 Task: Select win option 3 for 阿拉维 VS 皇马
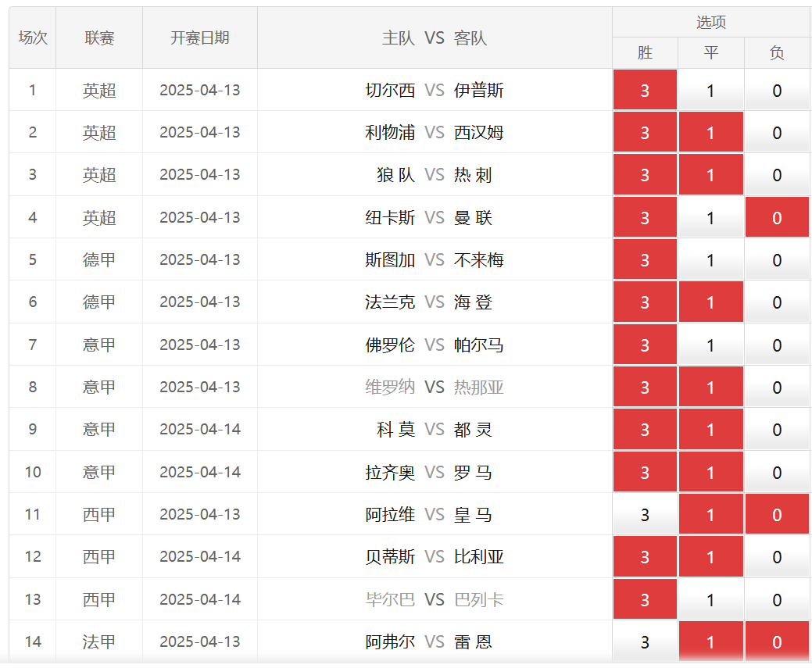pos(645,515)
